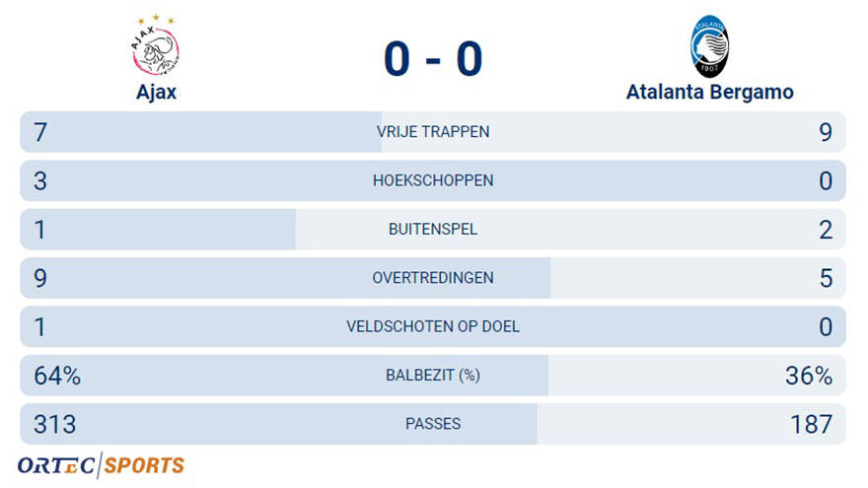Click Ajax's 9 overtredingen value
Screen dimensions: 868x488
[x=40, y=278]
